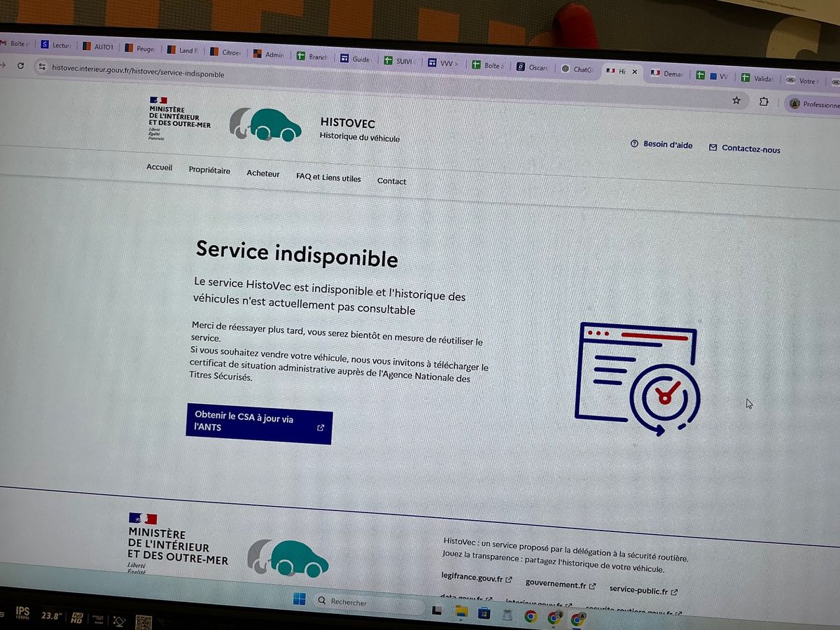Switch to the Guide tab
The image size is (840, 630).
(x=356, y=59)
